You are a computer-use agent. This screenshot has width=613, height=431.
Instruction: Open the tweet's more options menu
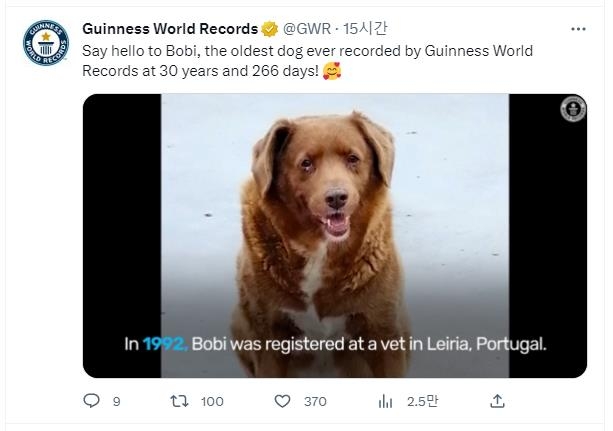578,28
